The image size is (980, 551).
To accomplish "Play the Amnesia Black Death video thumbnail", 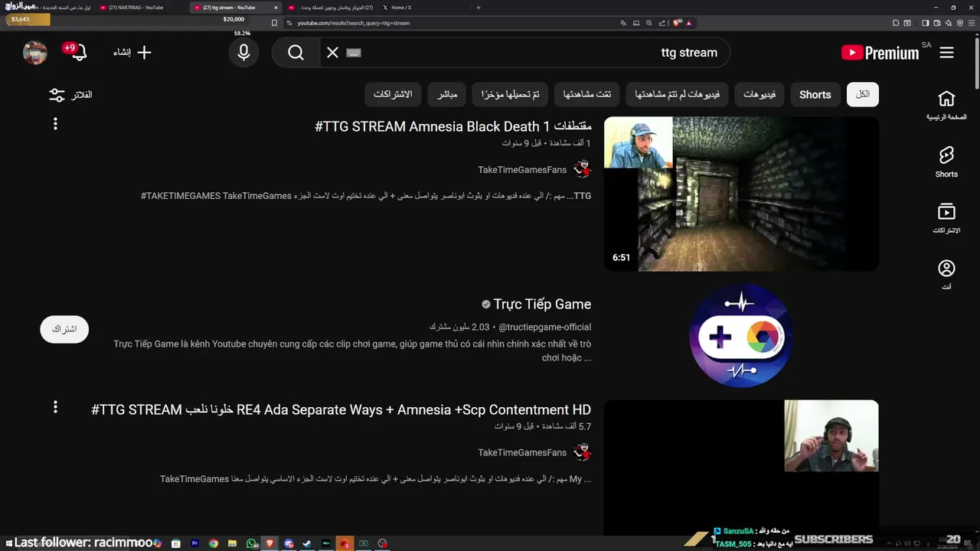I will [741, 194].
